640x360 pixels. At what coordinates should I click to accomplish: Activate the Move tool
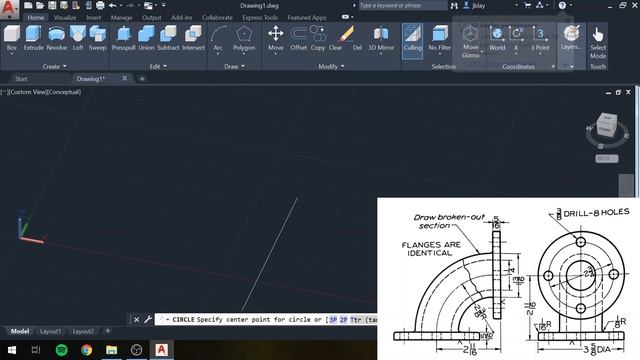276,38
